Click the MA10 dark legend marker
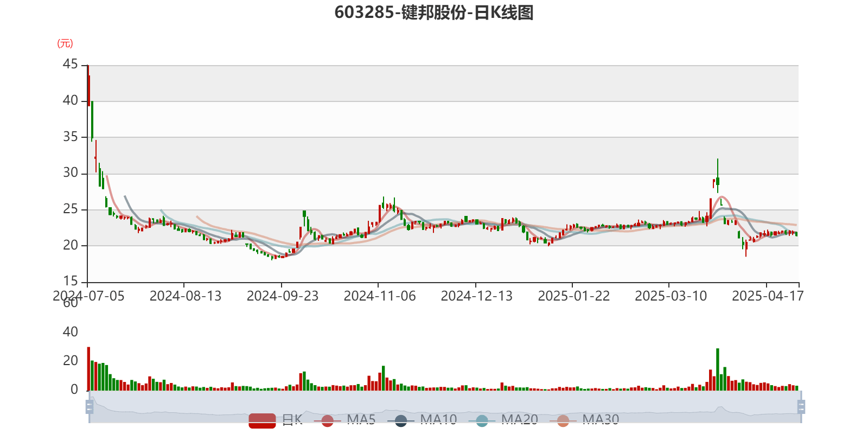 (x=401, y=420)
